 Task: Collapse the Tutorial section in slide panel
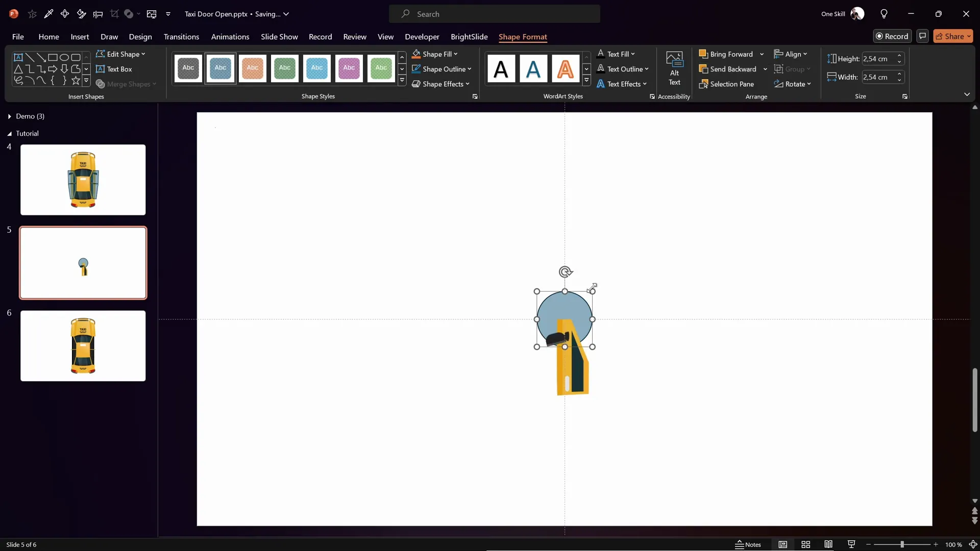pyautogui.click(x=9, y=133)
